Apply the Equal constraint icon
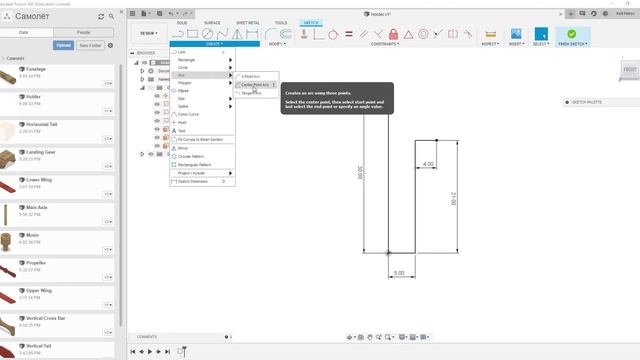This screenshot has width=640, height=360. coord(349,34)
